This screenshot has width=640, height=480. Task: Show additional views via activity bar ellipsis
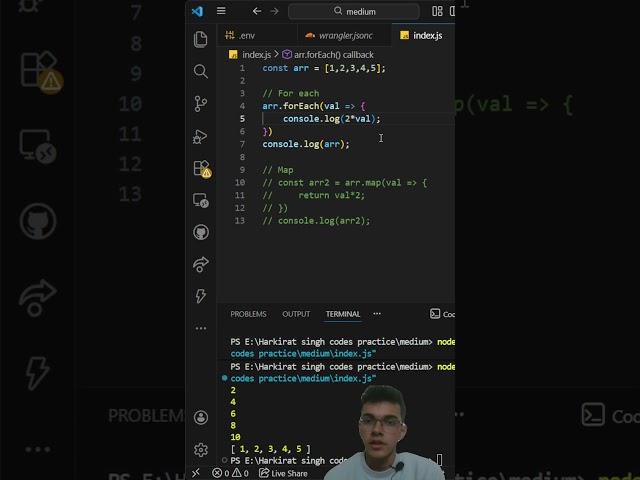coord(201,328)
